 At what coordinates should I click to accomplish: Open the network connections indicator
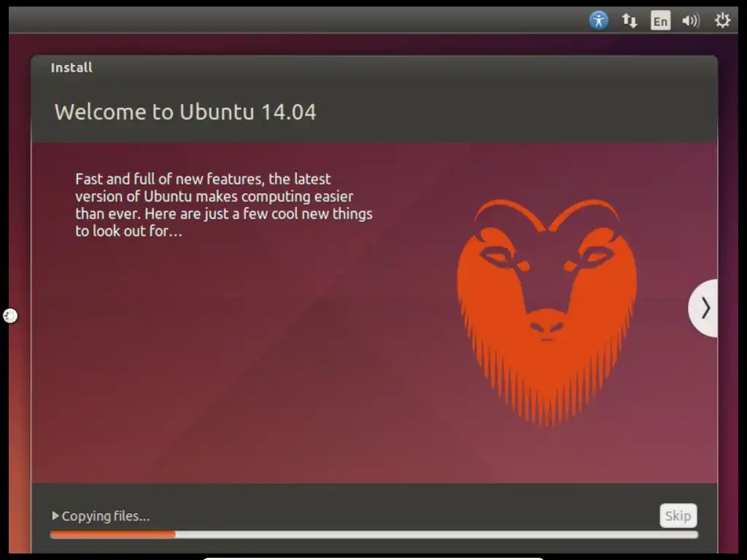[630, 20]
